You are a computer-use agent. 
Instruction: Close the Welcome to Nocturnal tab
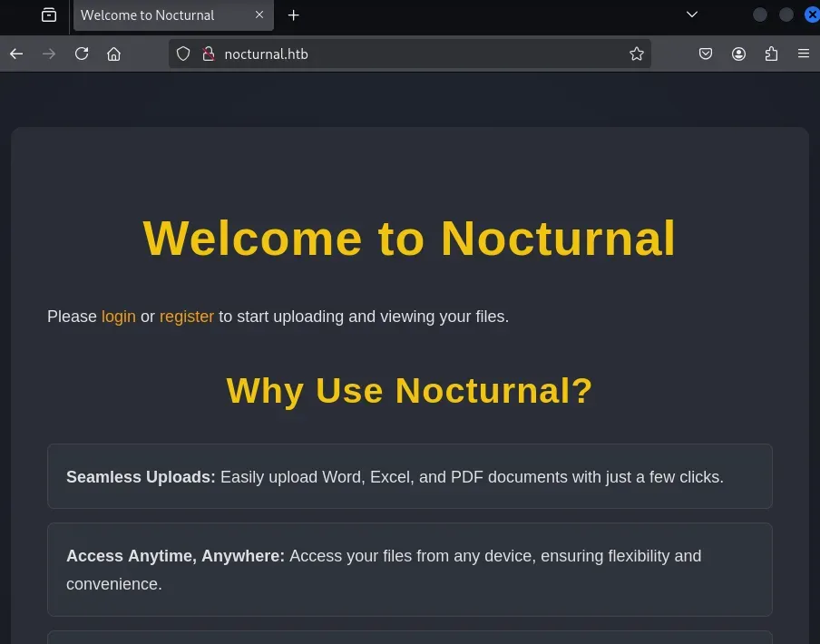pyautogui.click(x=259, y=15)
